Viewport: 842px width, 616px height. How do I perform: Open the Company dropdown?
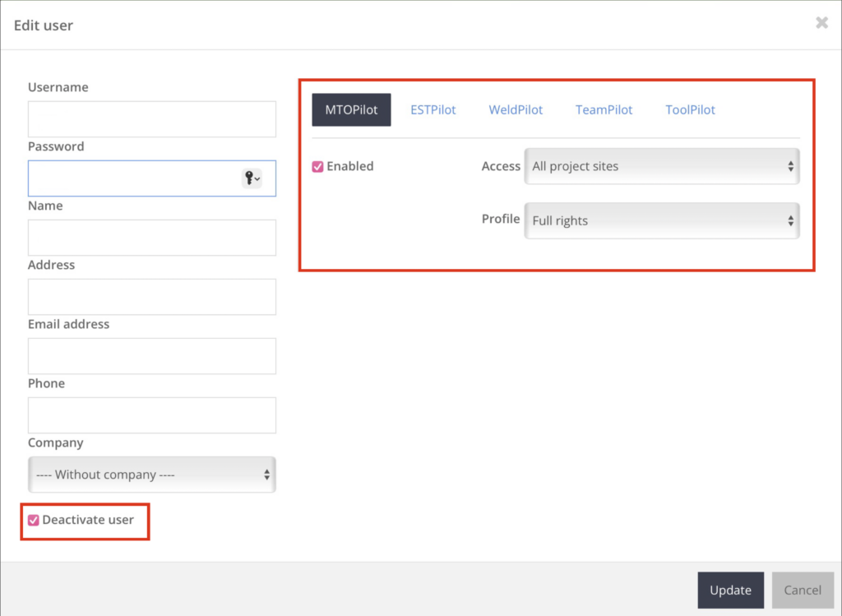152,475
